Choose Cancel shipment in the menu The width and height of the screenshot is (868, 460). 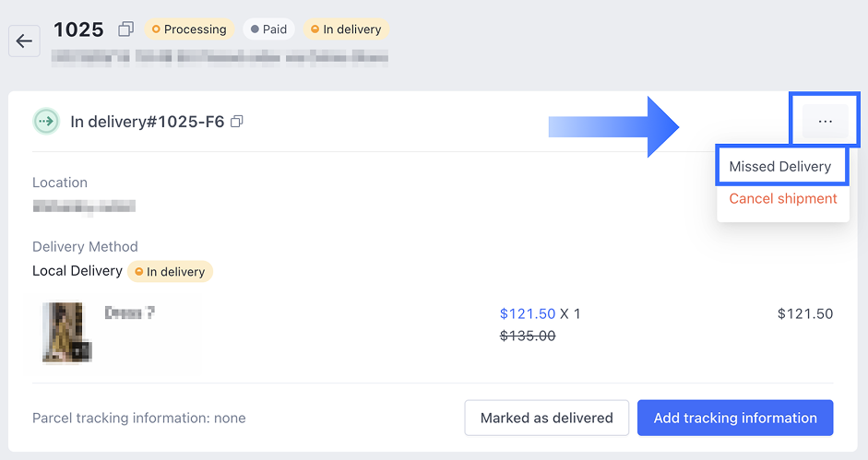tap(783, 199)
